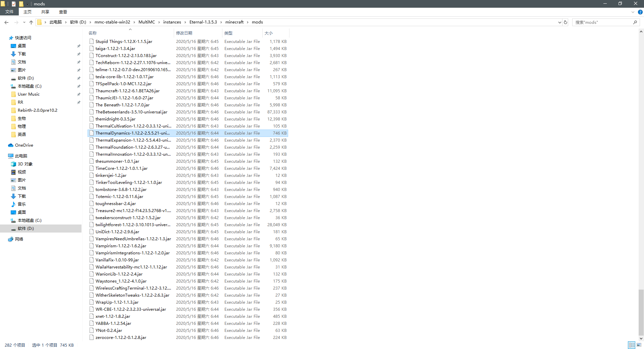Sort by 名称 column header
This screenshot has width=644, height=349.
[x=130, y=33]
